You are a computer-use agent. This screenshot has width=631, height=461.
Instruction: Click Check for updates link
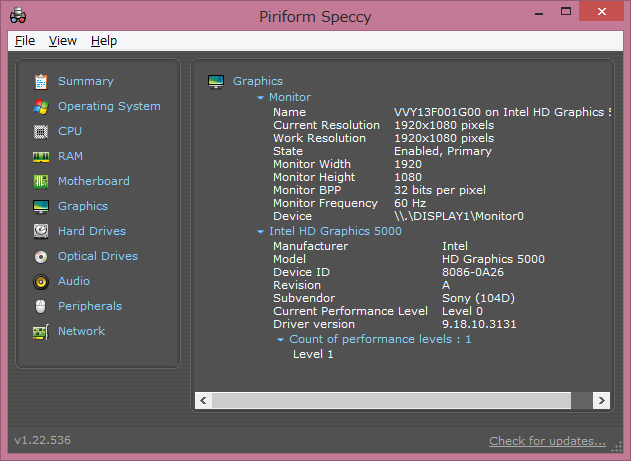coord(547,441)
